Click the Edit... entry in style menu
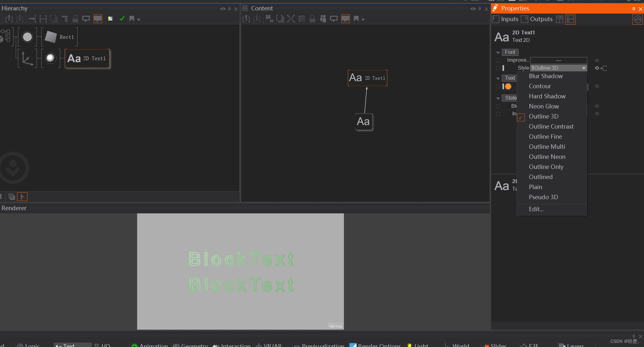Viewport: 644px width, 347px height. [x=536, y=209]
